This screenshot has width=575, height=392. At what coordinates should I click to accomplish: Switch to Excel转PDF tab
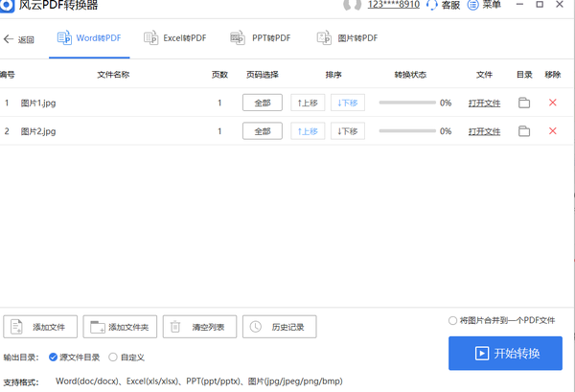click(175, 38)
